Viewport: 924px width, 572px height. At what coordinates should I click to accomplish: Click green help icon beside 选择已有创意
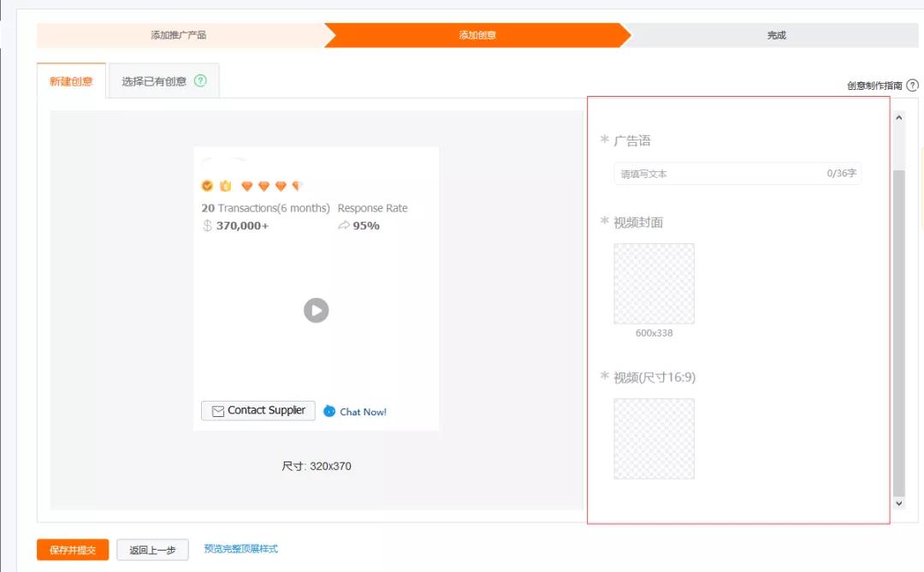click(200, 80)
